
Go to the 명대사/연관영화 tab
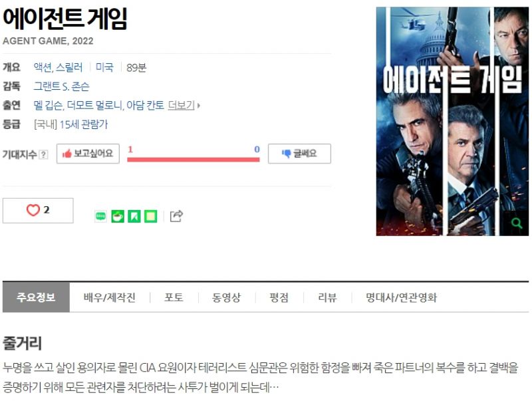click(401, 297)
